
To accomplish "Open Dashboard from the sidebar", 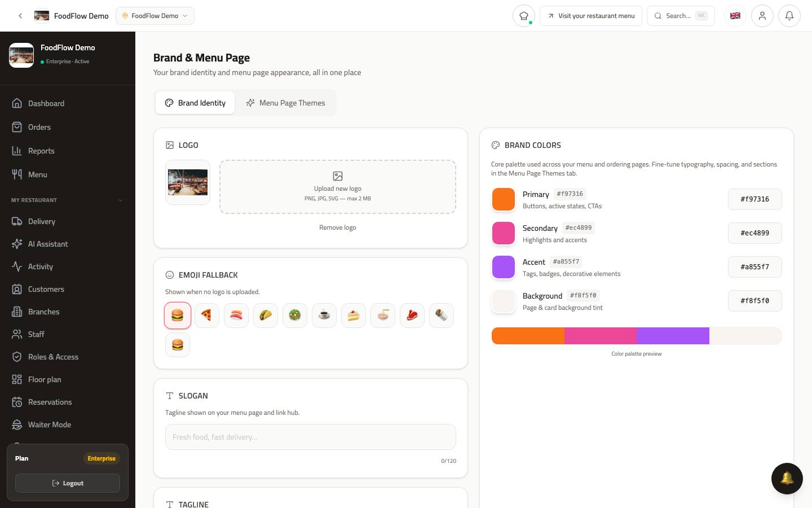I will (68, 103).
